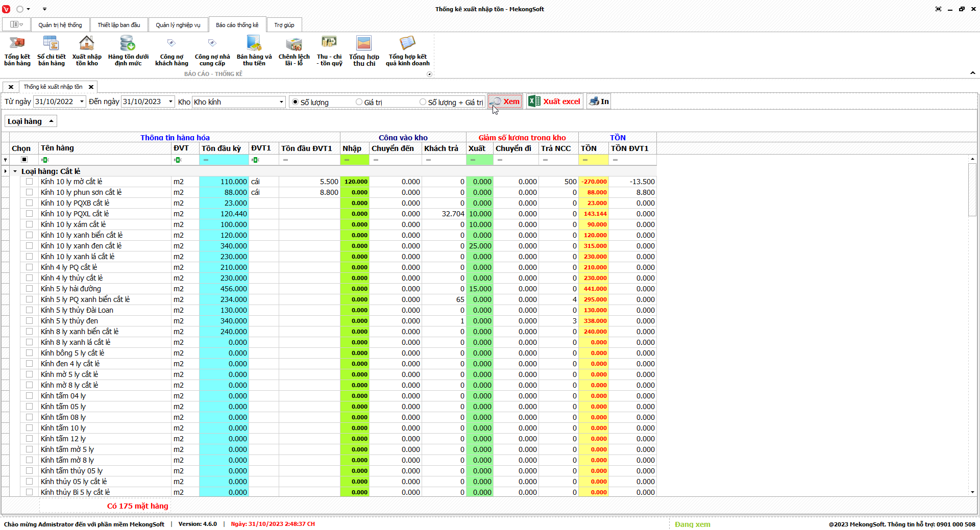The width and height of the screenshot is (980, 530).
Task: Collapse the Loại hàng: Cắt lẻ group
Action: point(15,171)
